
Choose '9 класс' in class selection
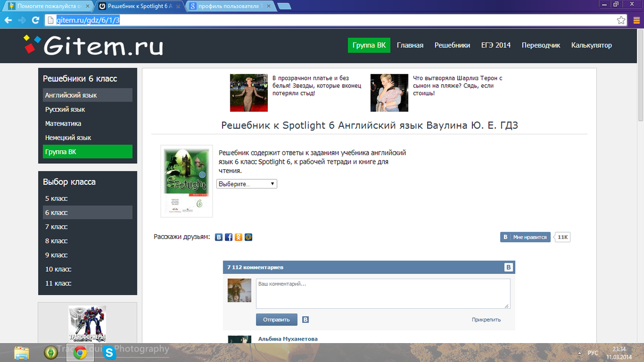87,255
